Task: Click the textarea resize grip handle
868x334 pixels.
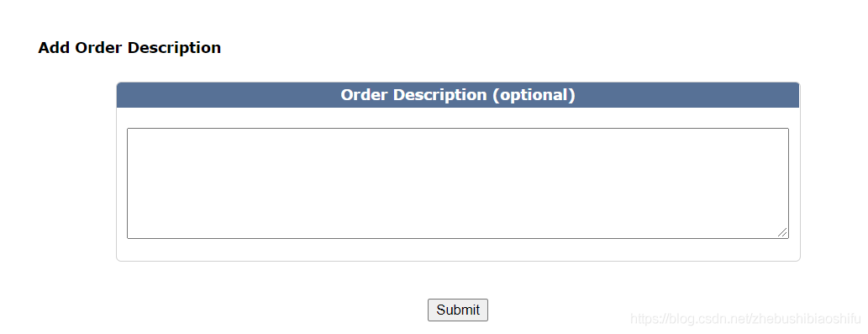Action: [x=782, y=232]
